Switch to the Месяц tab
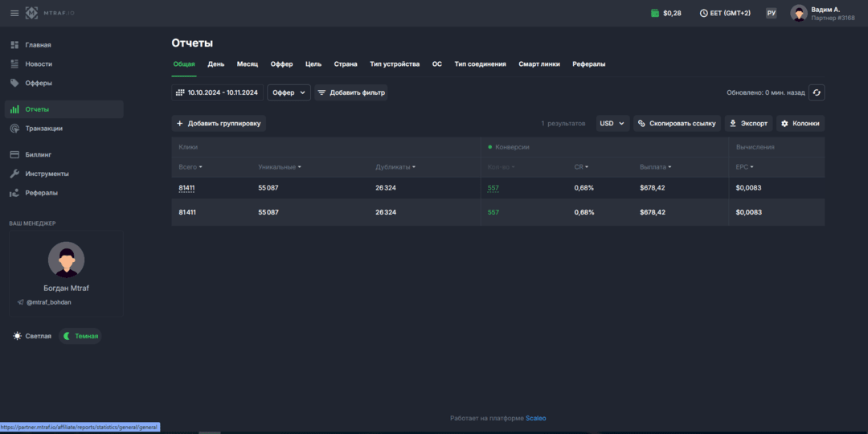This screenshot has height=434, width=868. 248,64
